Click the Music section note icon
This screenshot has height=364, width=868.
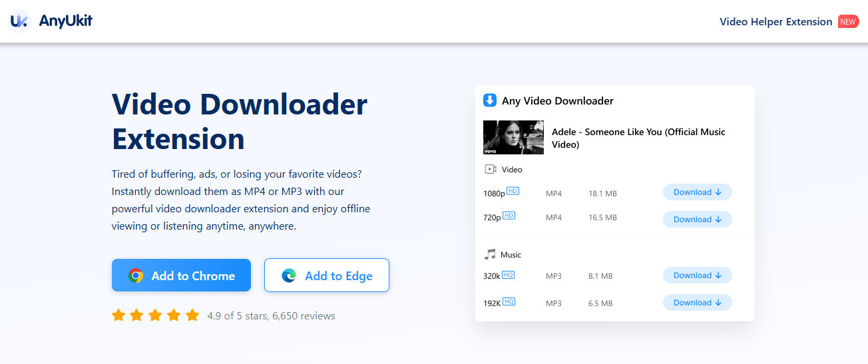click(x=491, y=254)
